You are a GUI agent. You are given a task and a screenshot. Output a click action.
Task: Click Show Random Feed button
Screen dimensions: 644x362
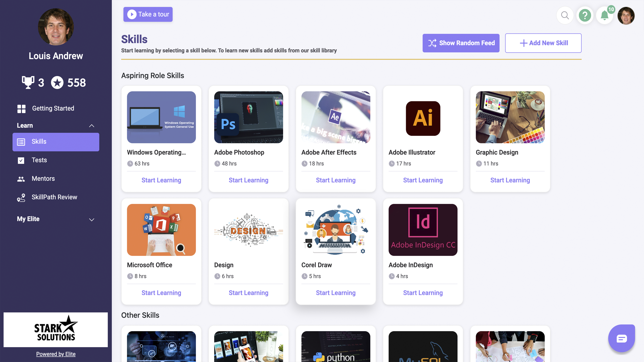coord(461,43)
